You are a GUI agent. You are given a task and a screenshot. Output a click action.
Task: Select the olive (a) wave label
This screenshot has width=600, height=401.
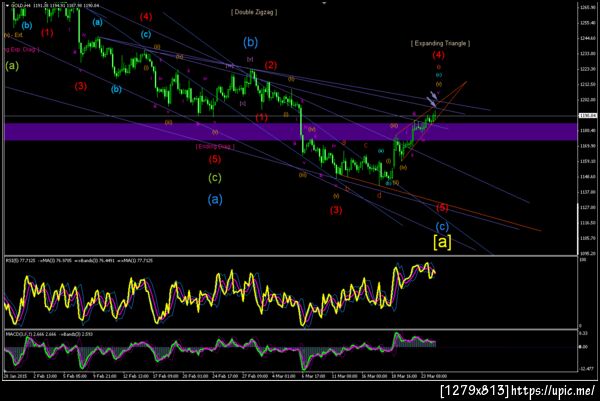(12, 66)
